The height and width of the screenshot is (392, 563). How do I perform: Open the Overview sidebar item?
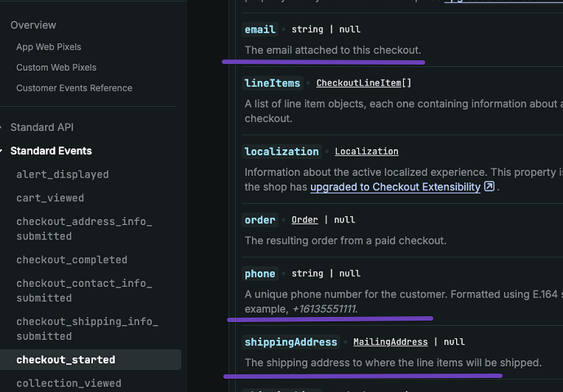coord(33,25)
